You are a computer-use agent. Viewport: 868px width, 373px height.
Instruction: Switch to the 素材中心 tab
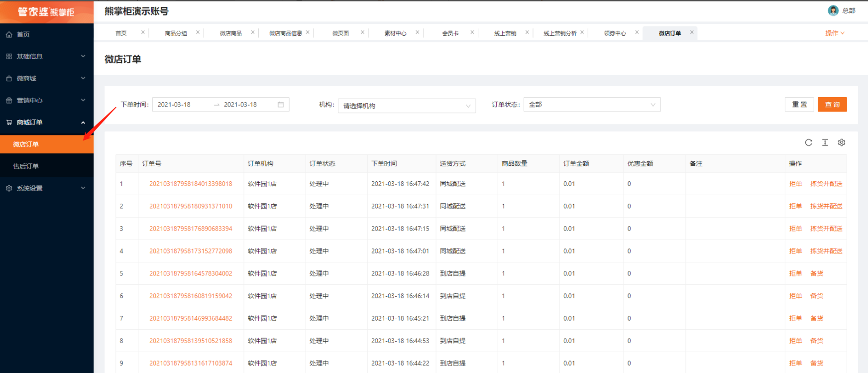(395, 33)
